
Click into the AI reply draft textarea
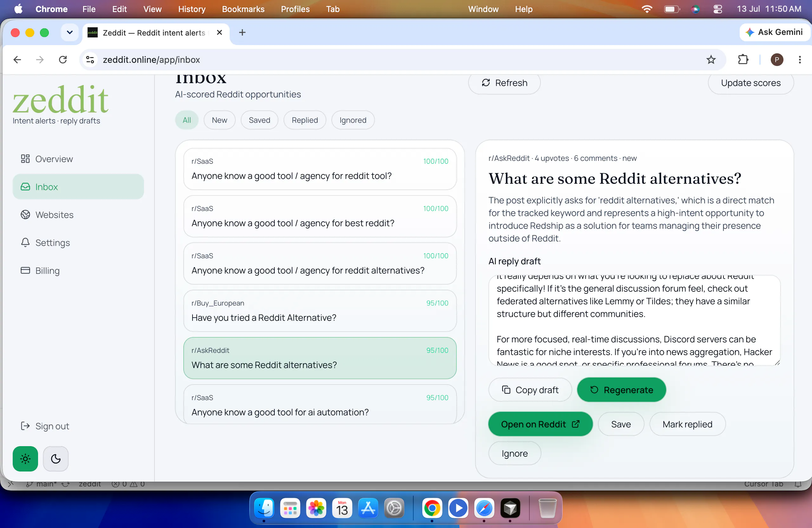[634, 320]
